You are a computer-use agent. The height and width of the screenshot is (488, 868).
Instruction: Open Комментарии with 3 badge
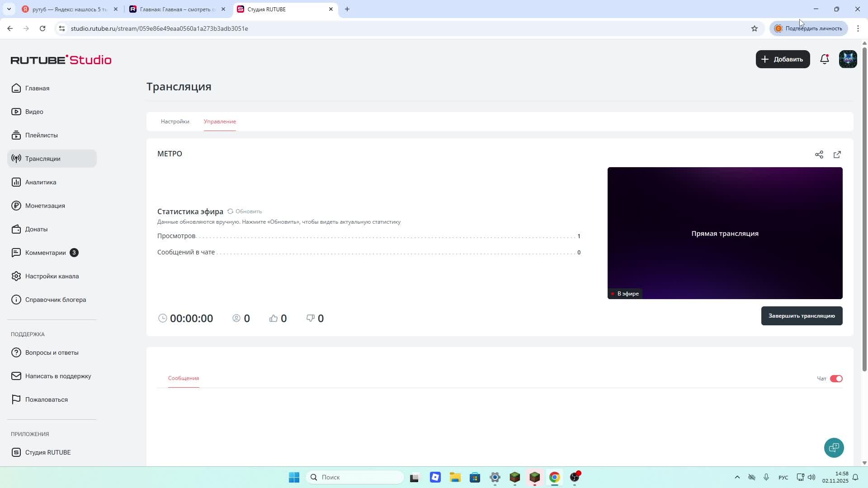pos(45,253)
